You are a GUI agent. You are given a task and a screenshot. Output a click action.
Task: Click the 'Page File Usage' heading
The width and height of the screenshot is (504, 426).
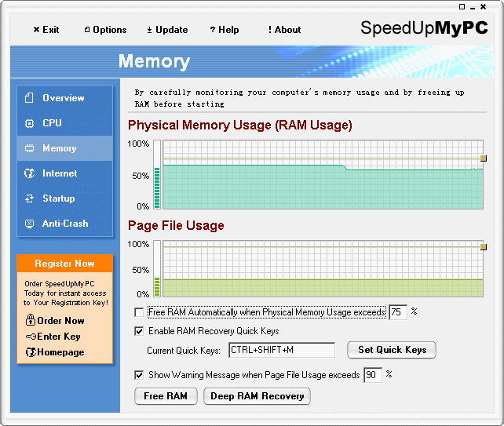click(x=176, y=225)
